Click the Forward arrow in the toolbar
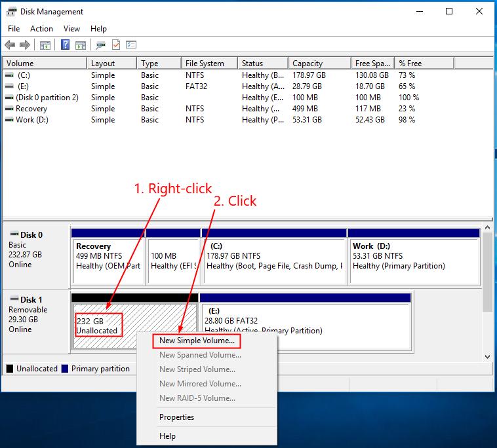 25,45
